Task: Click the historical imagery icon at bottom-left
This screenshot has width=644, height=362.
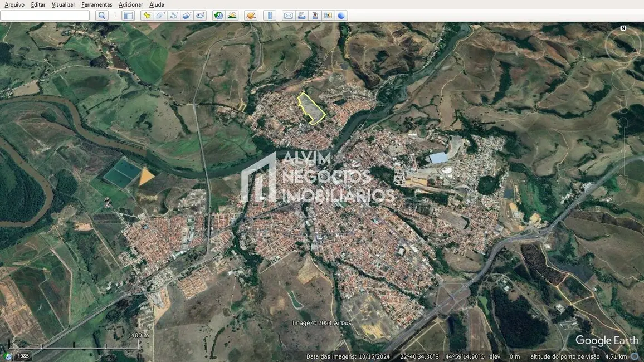Action: coord(8,356)
